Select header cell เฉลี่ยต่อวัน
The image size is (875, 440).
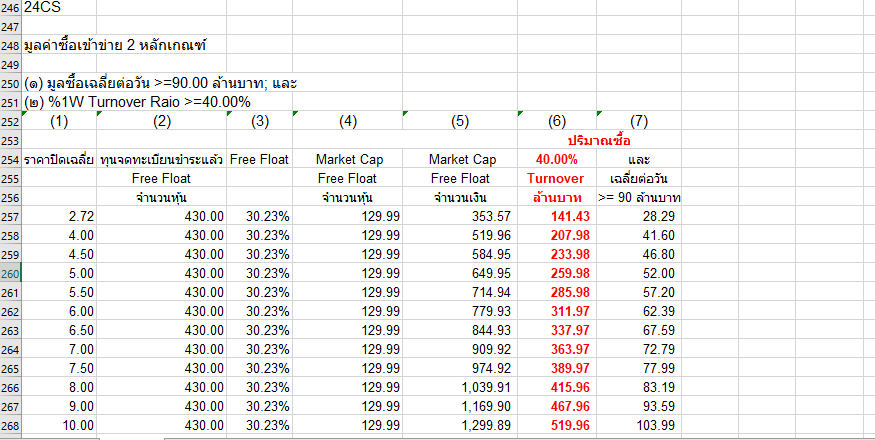(x=638, y=179)
